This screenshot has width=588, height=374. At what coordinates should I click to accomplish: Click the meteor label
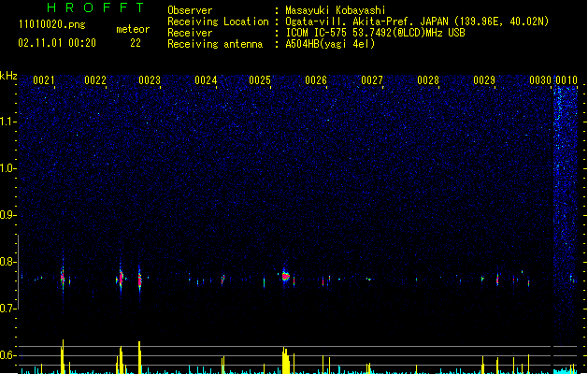tap(133, 29)
